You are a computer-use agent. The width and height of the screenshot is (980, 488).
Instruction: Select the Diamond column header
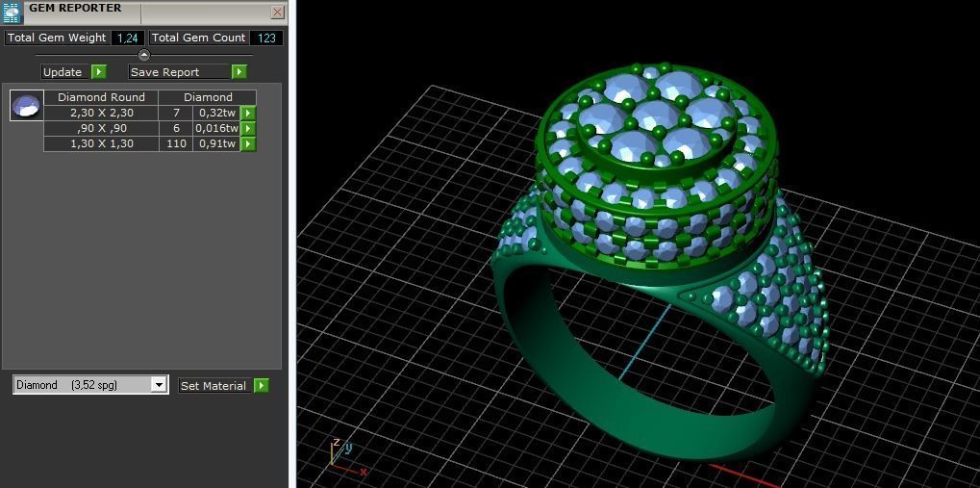pyautogui.click(x=208, y=97)
